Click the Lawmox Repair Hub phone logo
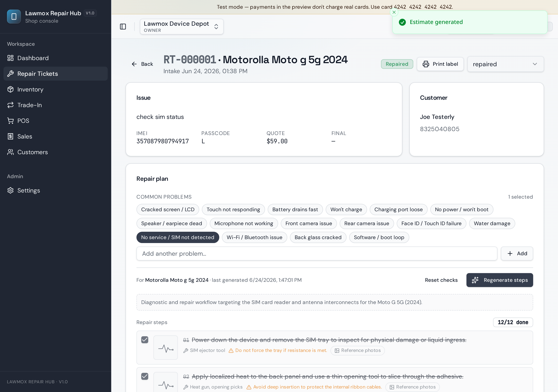 pyautogui.click(x=14, y=17)
